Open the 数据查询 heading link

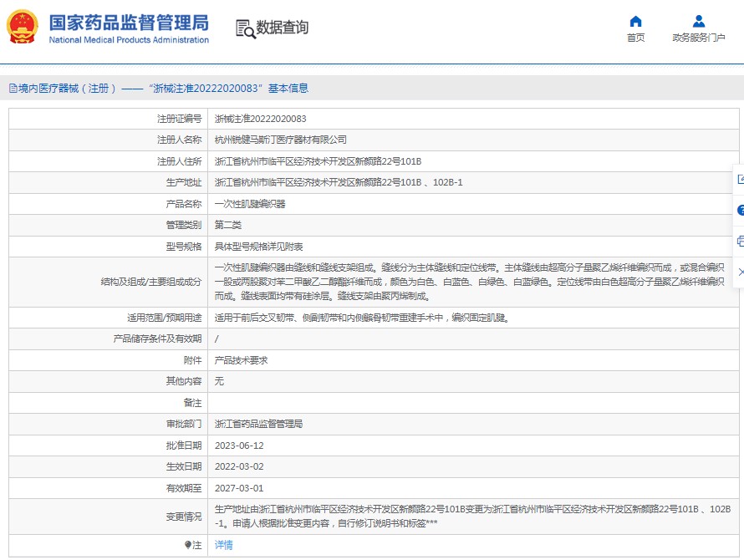pyautogui.click(x=283, y=28)
